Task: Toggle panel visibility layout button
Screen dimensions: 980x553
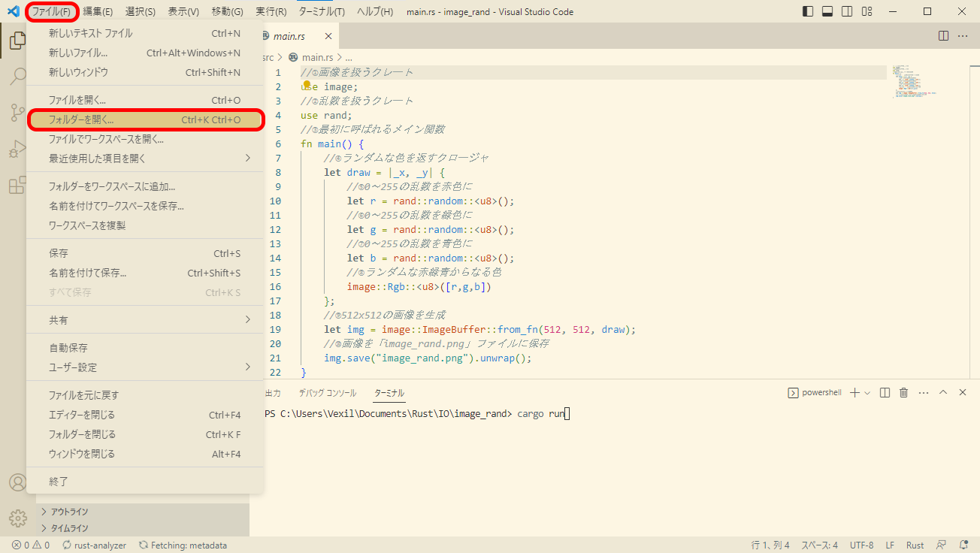Action: 827,11
